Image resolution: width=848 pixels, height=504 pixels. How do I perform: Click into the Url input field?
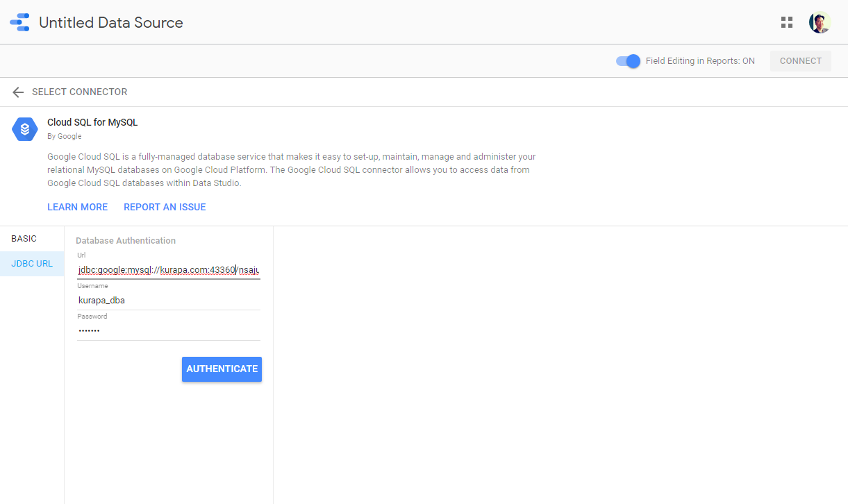pos(169,269)
